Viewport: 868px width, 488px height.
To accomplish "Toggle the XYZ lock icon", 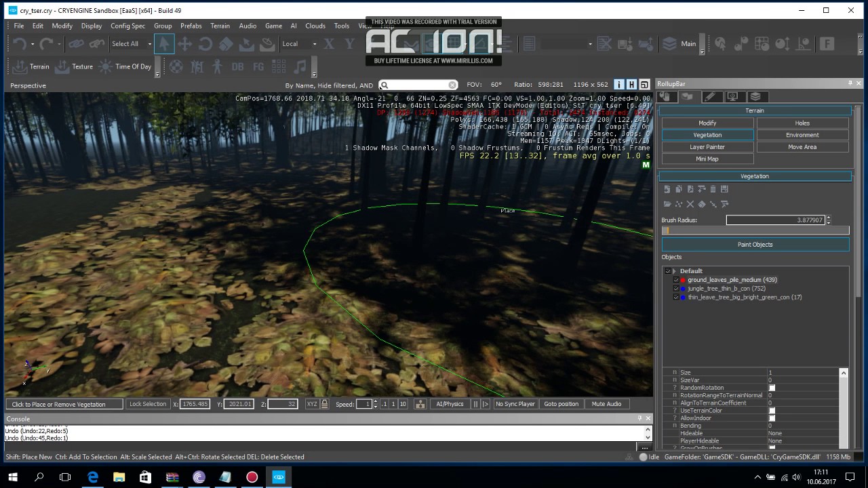I will click(x=325, y=404).
